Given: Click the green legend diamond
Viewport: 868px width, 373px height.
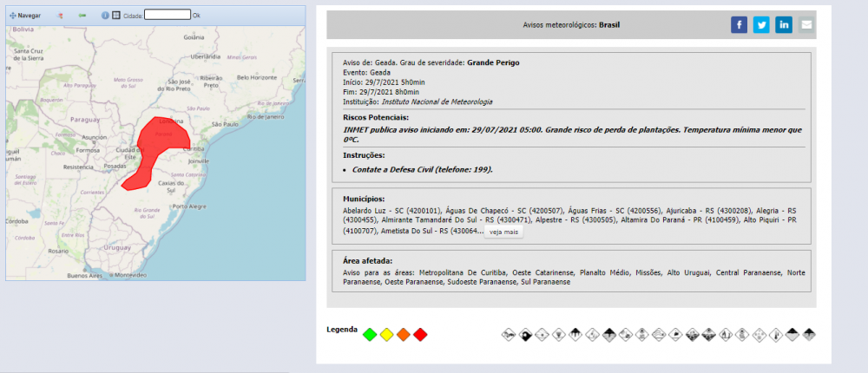Looking at the screenshot, I should 370,335.
